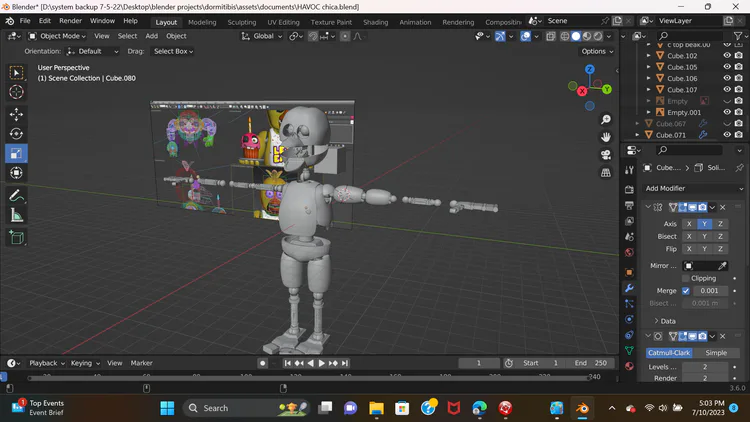The image size is (750, 422).
Task: Click the outliner filter funnel icon
Action: (738, 36)
